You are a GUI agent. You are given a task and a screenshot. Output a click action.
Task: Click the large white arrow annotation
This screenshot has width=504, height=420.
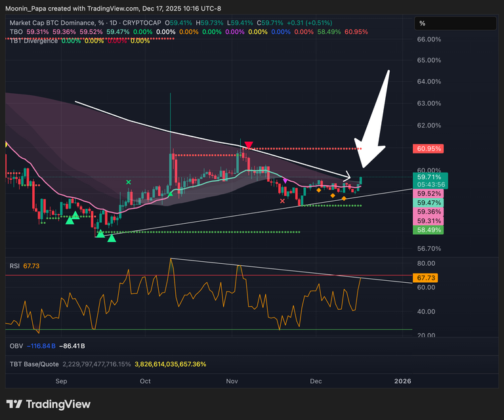point(374,121)
